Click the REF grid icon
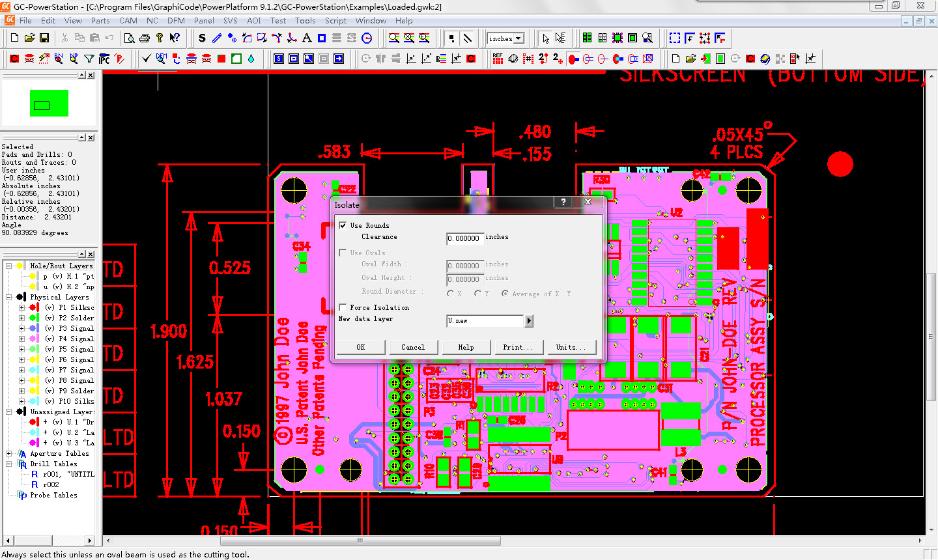The image size is (938, 560). coord(498,59)
